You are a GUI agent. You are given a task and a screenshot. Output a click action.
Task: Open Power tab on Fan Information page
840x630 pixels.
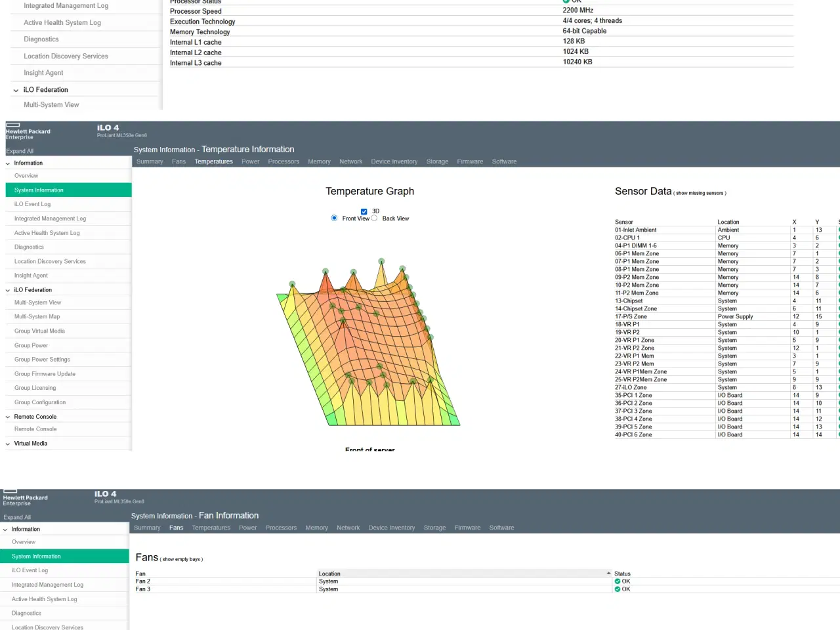(247, 528)
